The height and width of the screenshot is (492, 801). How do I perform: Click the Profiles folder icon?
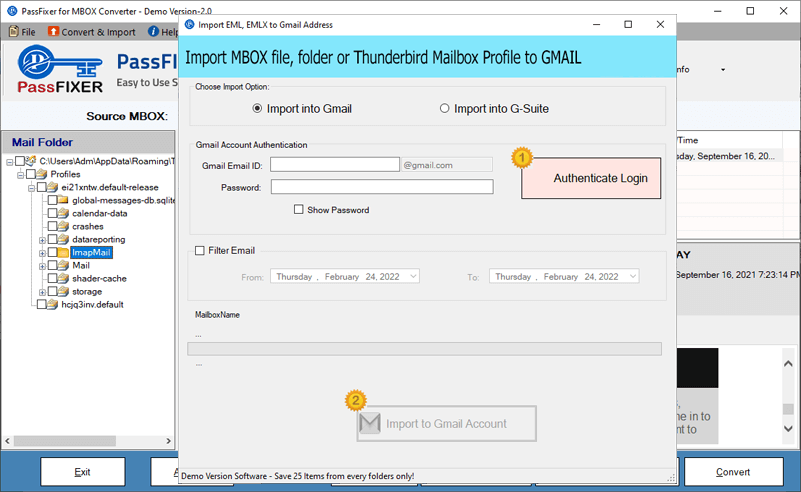tap(41, 174)
